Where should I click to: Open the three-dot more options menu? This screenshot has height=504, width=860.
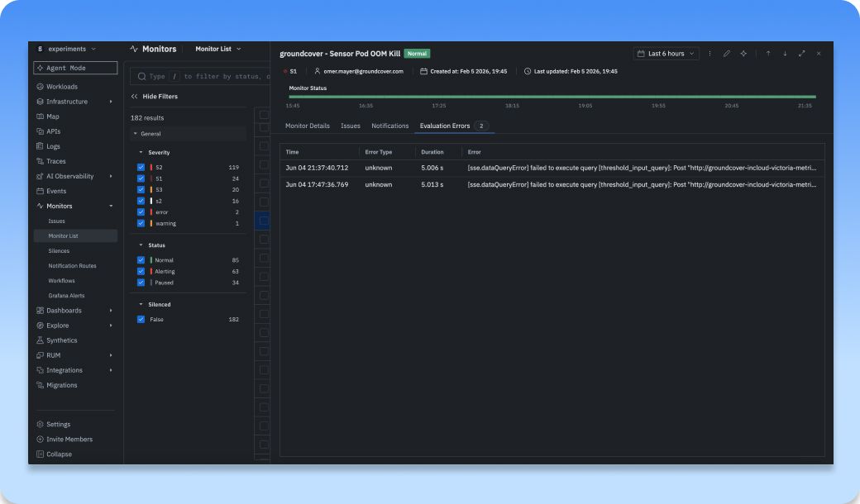(x=709, y=54)
